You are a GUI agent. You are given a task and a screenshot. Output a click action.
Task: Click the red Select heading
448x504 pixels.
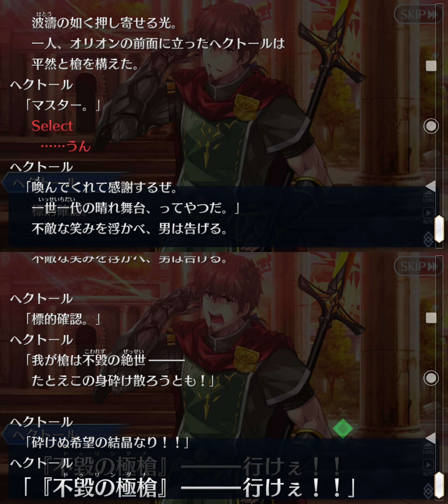pos(52,126)
